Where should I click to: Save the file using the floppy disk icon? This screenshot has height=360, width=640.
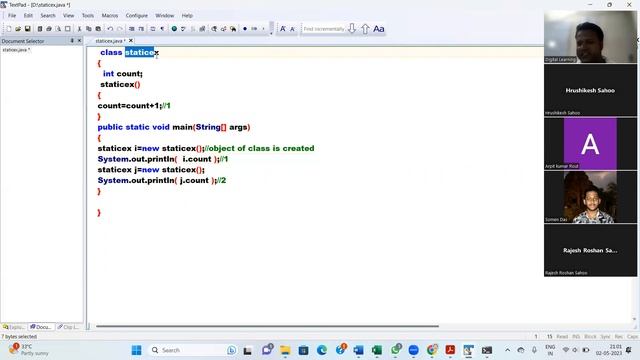click(x=27, y=29)
